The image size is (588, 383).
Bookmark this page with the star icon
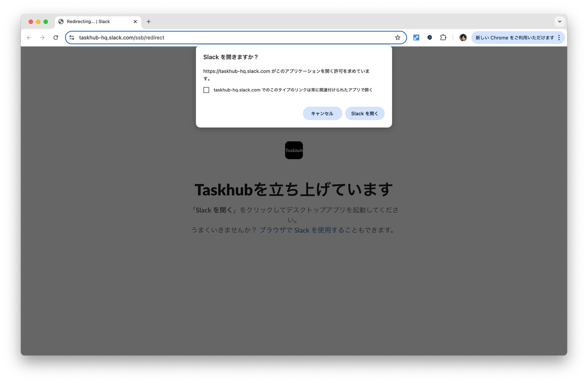[x=397, y=38]
